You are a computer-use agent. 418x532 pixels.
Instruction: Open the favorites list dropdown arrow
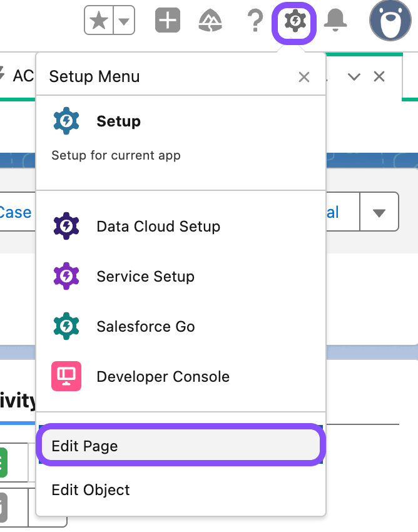[x=123, y=20]
